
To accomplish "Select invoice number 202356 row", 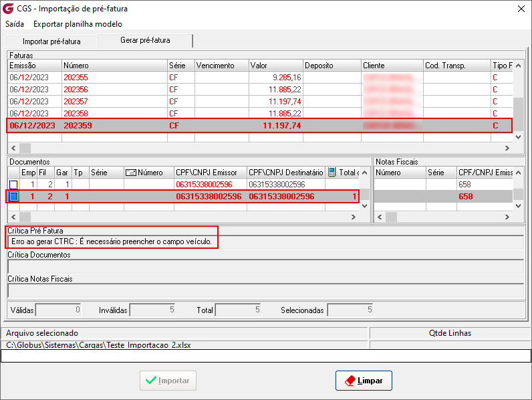I will (x=260, y=90).
